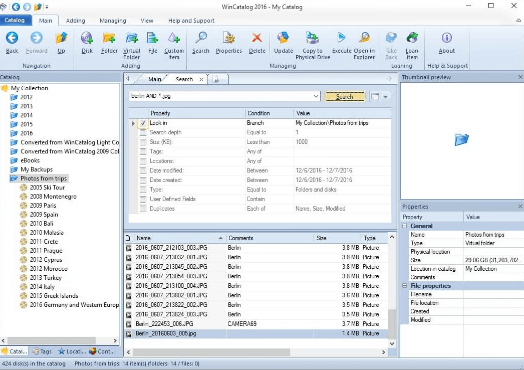Open the 2016 Germany and Western Europe item

coord(74,305)
